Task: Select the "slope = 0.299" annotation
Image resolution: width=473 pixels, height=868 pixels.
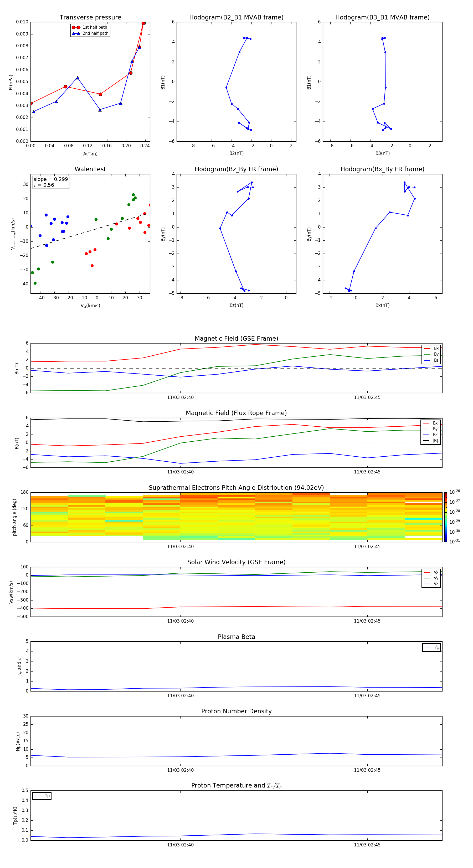Action: pos(50,179)
